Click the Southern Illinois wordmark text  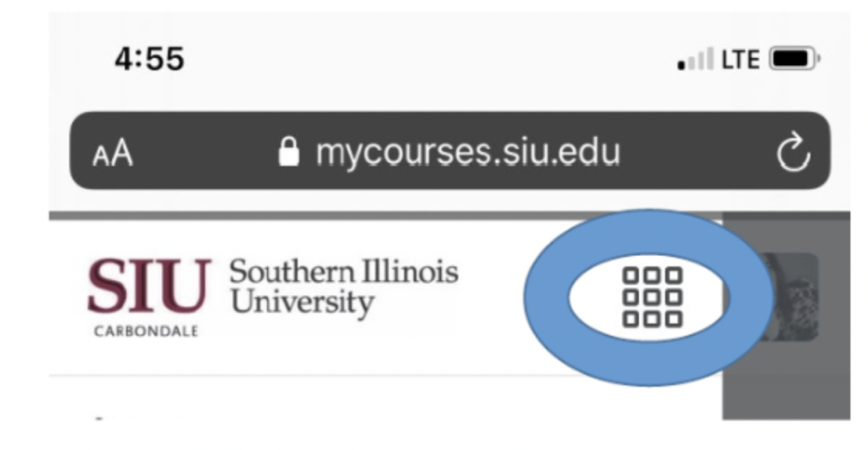344,272
